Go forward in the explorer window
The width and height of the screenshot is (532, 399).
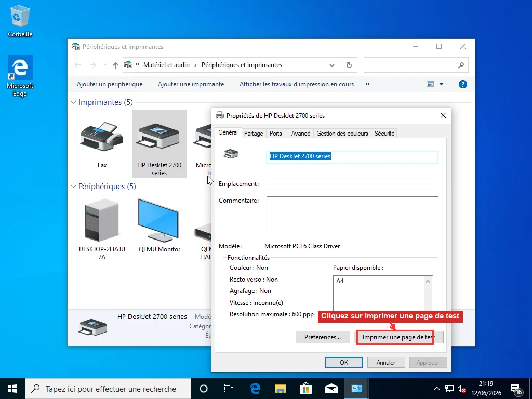pos(92,65)
